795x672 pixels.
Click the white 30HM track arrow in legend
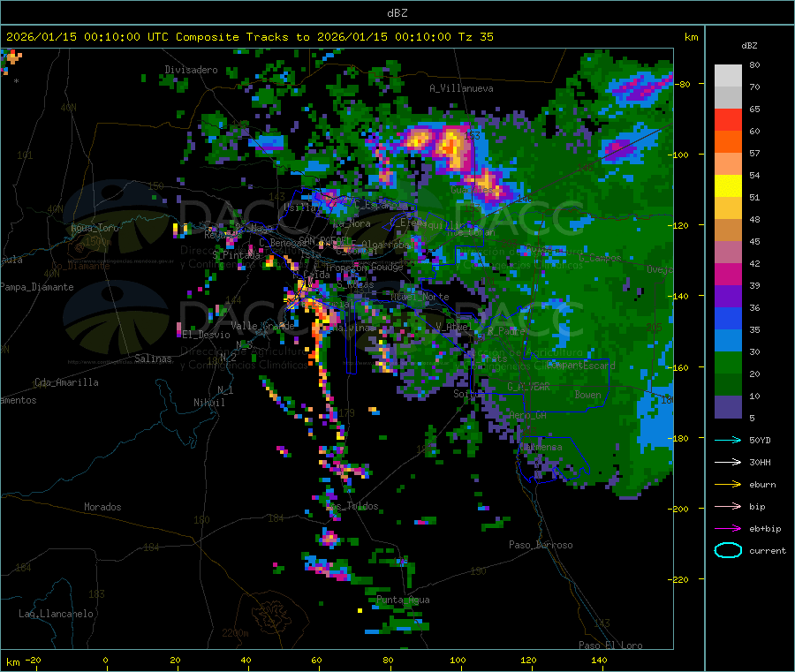pyautogui.click(x=728, y=462)
